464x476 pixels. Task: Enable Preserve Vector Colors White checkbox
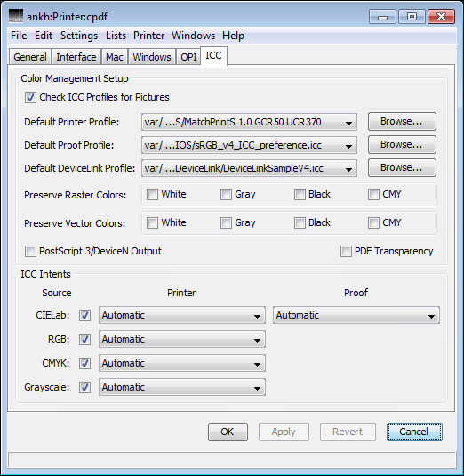152,222
